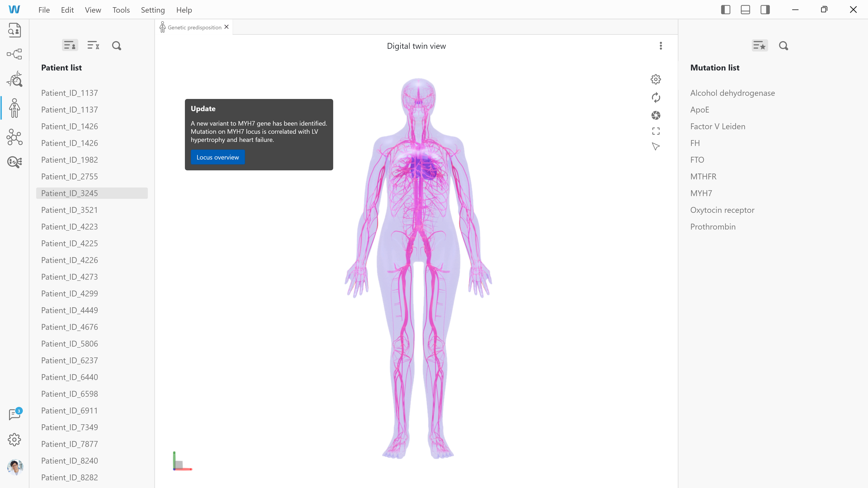Toggle the left sidebar panel layout

(x=725, y=10)
